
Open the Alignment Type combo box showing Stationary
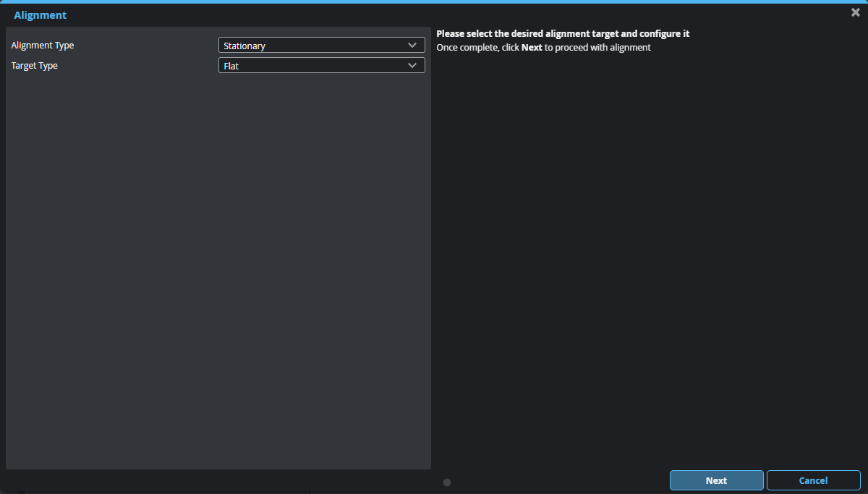click(321, 46)
